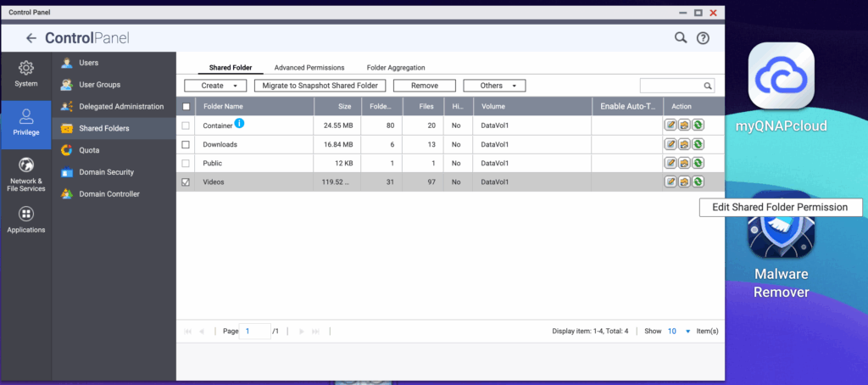Click the Remove button
Screen dimensions: 868x385
pyautogui.click(x=425, y=86)
